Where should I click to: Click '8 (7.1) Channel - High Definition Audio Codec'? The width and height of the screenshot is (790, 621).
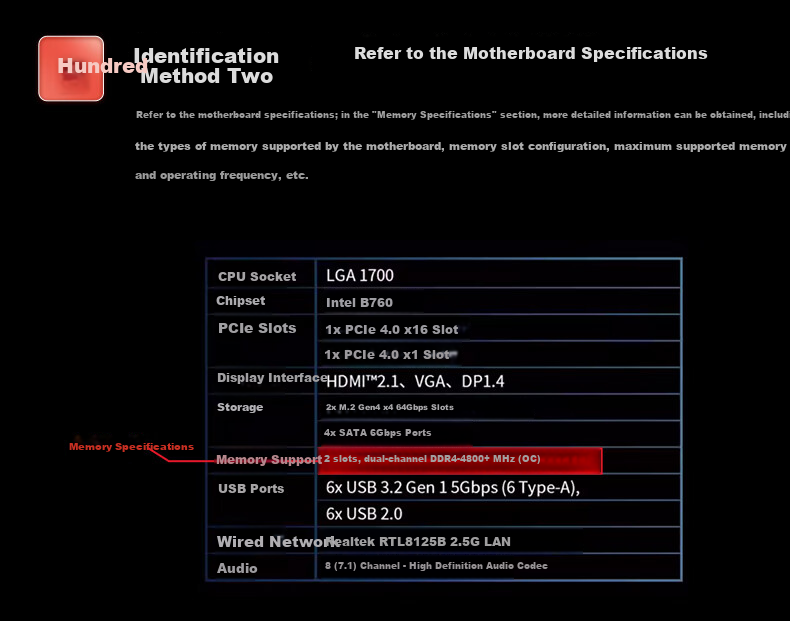(436, 566)
